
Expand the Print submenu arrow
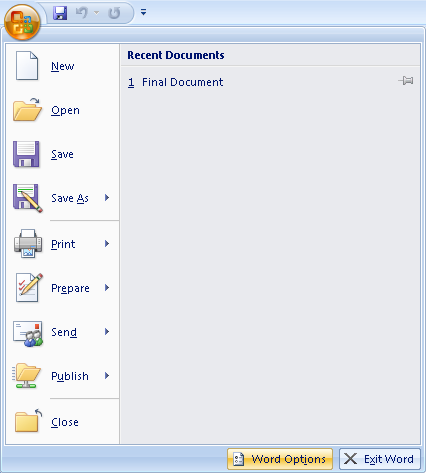pos(107,244)
